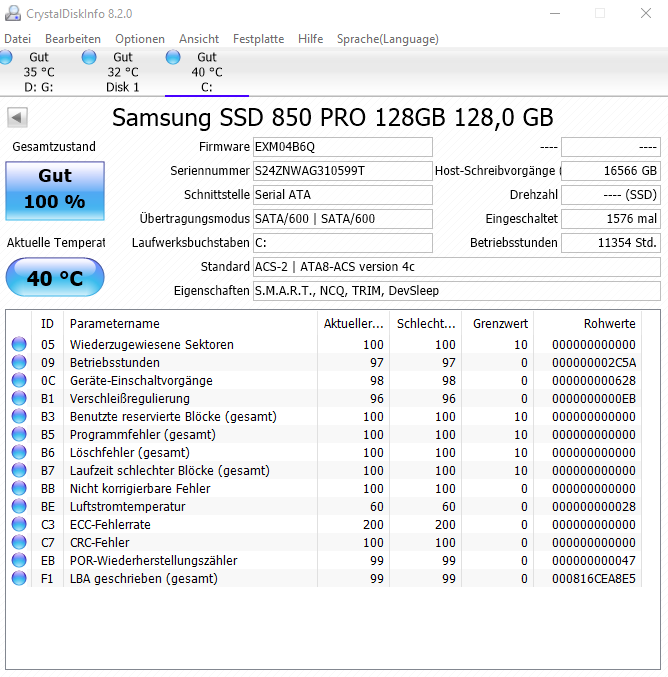
Task: Click the Gut 100 % health status button
Action: [55, 190]
